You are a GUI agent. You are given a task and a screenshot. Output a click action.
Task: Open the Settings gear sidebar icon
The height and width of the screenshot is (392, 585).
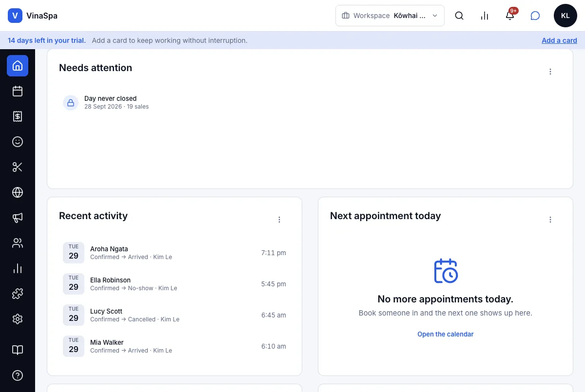coord(18,319)
